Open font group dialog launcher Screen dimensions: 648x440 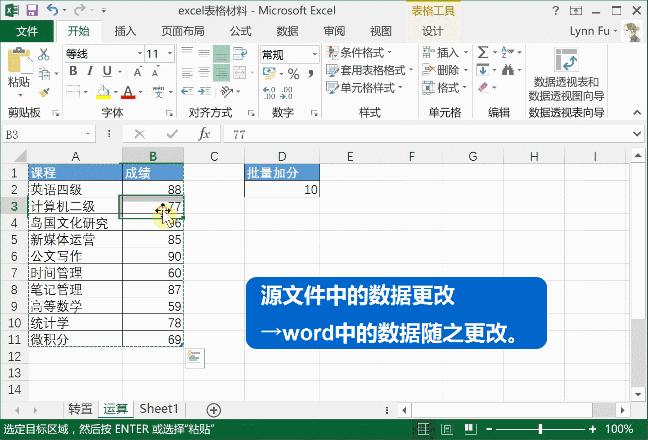[x=169, y=113]
